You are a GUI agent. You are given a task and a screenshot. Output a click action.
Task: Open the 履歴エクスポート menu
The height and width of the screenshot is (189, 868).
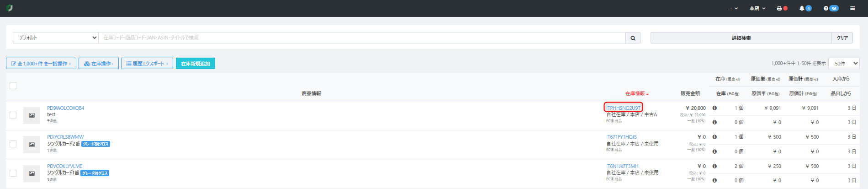click(147, 64)
